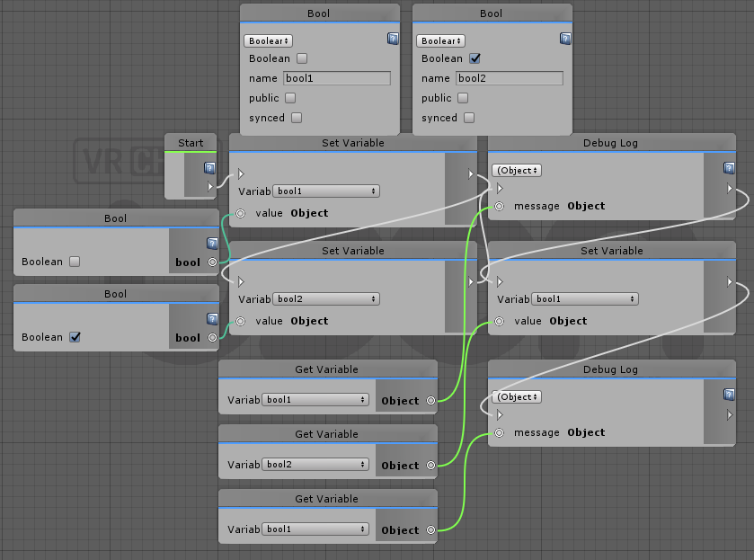This screenshot has width=754, height=560.
Task: Uncheck the Boolean checkbox on the bool2 variable node
Action: pyautogui.click(x=475, y=58)
